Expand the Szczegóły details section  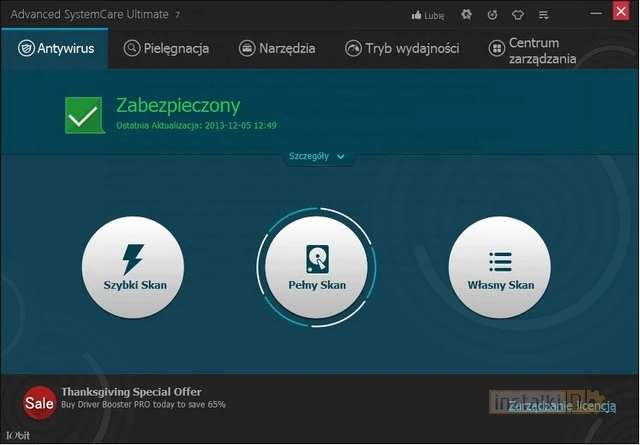coord(316,157)
